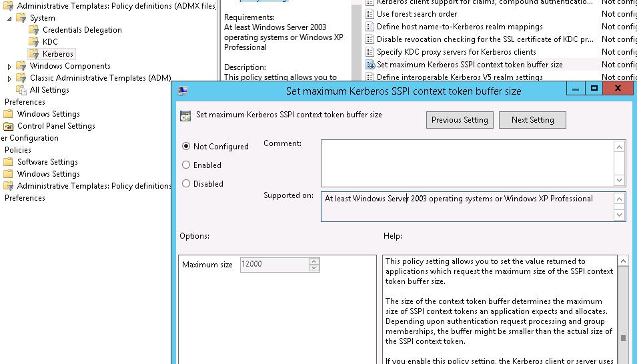
Task: Click 'Set maximum Kerberos SSPI' policy list icon
Action: (370, 65)
